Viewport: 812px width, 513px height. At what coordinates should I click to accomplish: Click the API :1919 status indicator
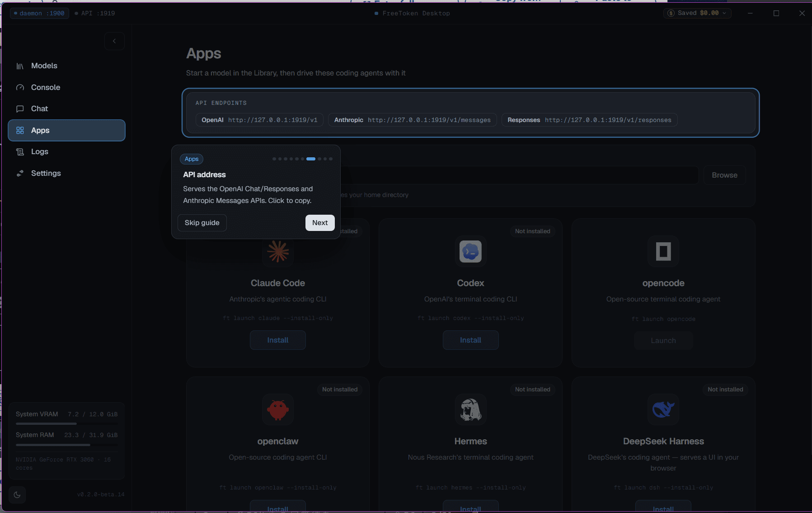point(95,13)
